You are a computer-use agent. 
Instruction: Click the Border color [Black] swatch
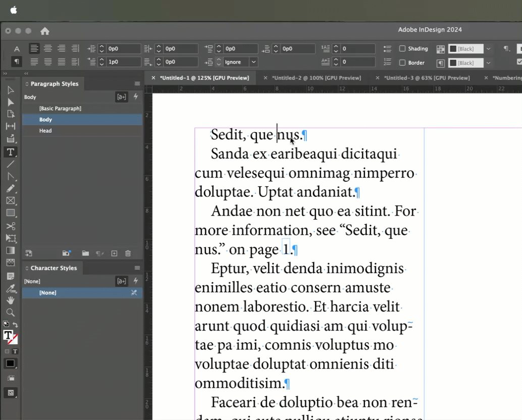point(466,63)
